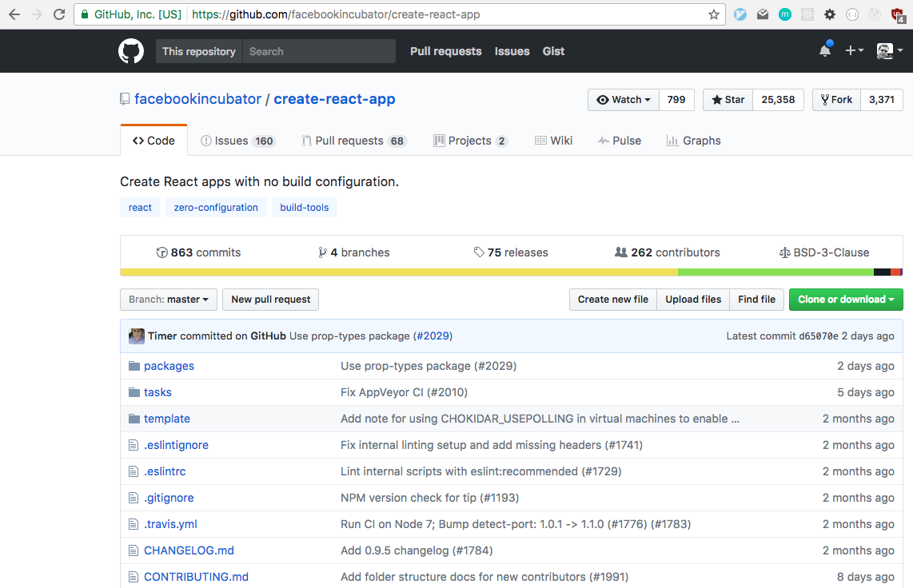View the 3,371 forks count
The height and width of the screenshot is (588, 913).
click(x=882, y=99)
